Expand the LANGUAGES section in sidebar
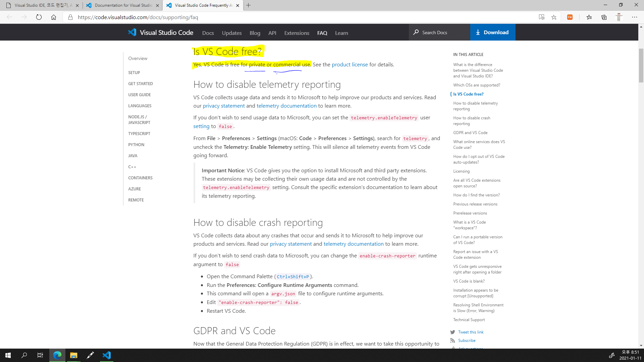This screenshot has height=362, width=644. 140,106
